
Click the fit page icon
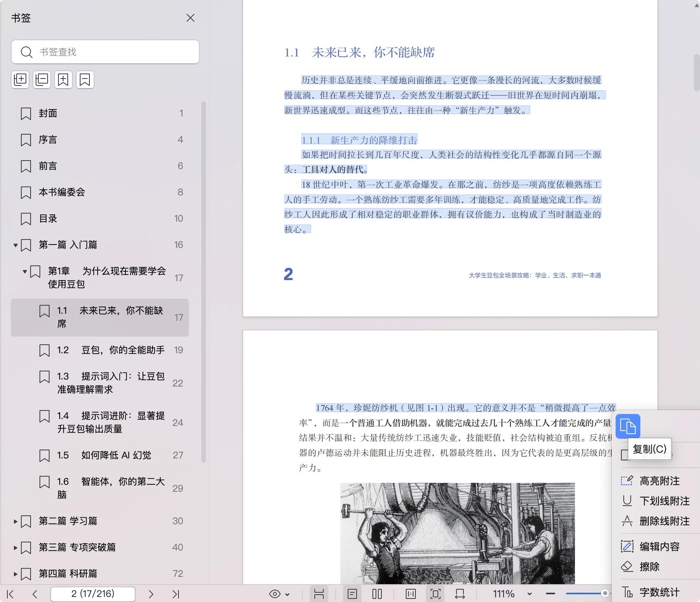[436, 594]
